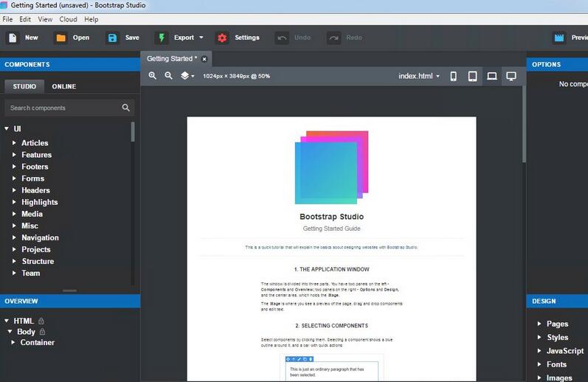Open the layers stack dropdown
The image size is (588, 382).
(187, 76)
